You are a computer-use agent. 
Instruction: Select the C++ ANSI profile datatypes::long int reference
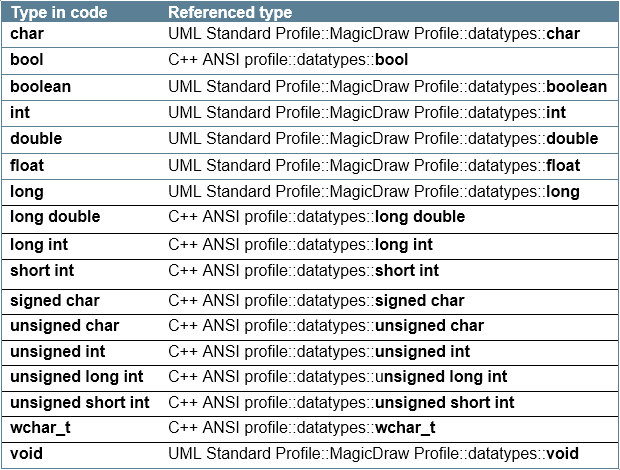(300, 245)
